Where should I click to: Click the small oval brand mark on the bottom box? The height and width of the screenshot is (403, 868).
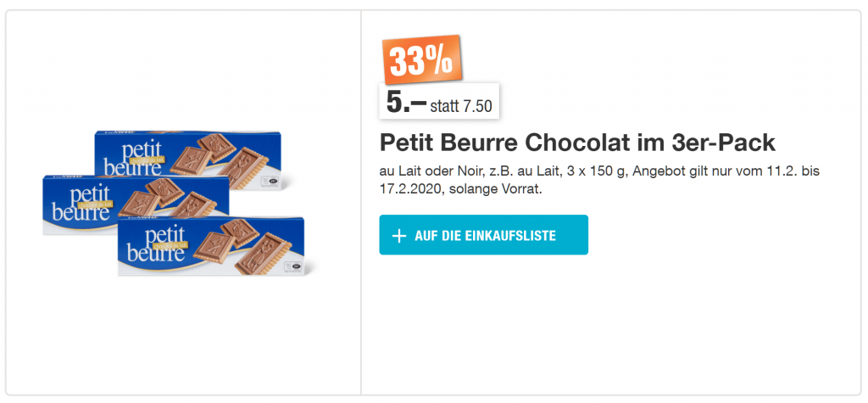tap(297, 266)
